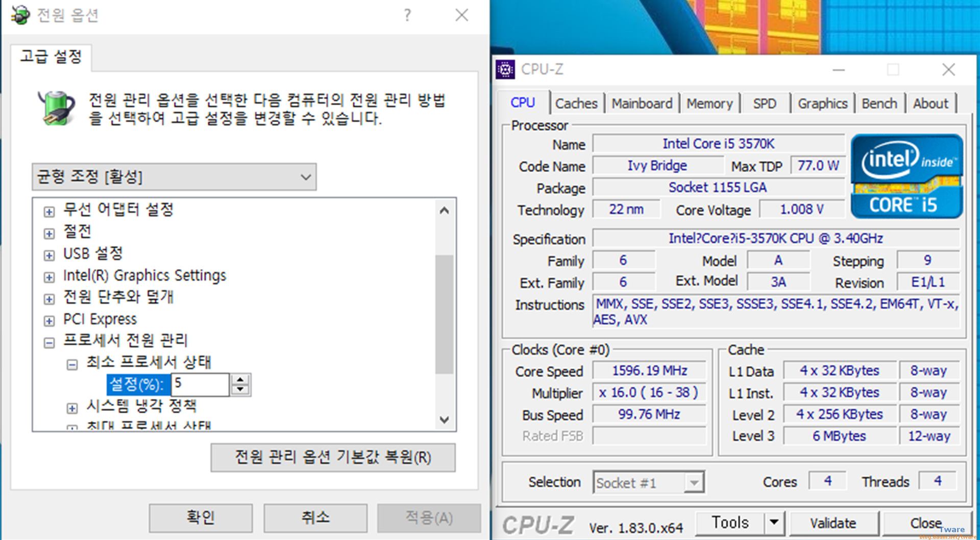This screenshot has height=540, width=980.
Task: Click the Tools button in CPU-Z
Action: pyautogui.click(x=730, y=523)
